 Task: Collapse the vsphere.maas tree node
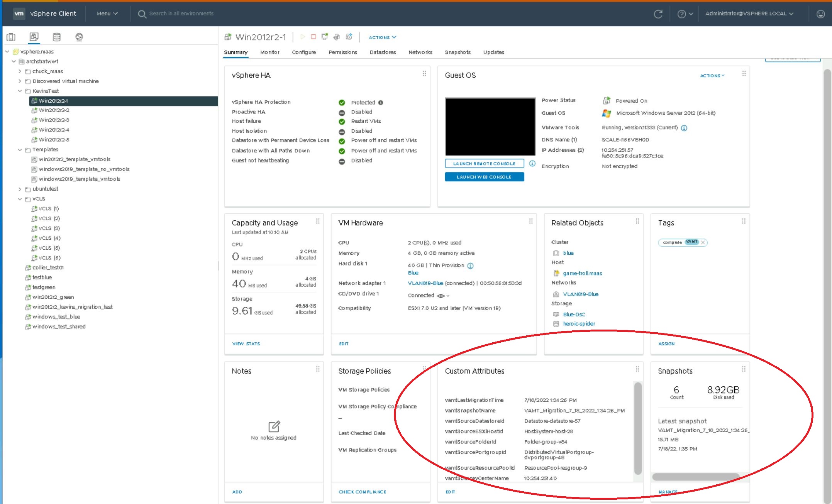tap(7, 51)
